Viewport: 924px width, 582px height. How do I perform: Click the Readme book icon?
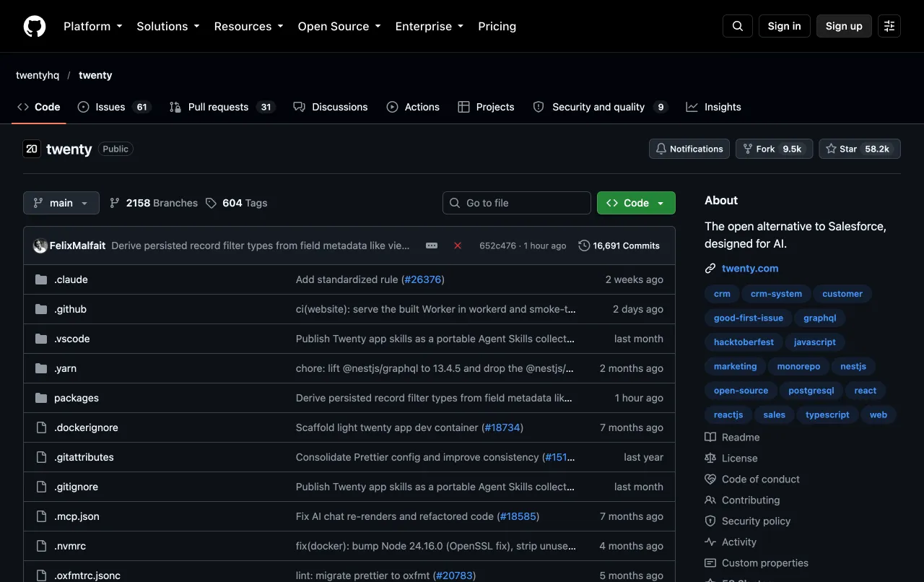click(x=710, y=437)
